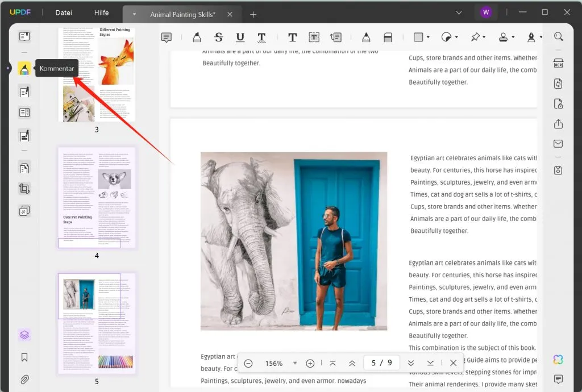
Task: Select the underline annotation tool
Action: [x=240, y=37]
